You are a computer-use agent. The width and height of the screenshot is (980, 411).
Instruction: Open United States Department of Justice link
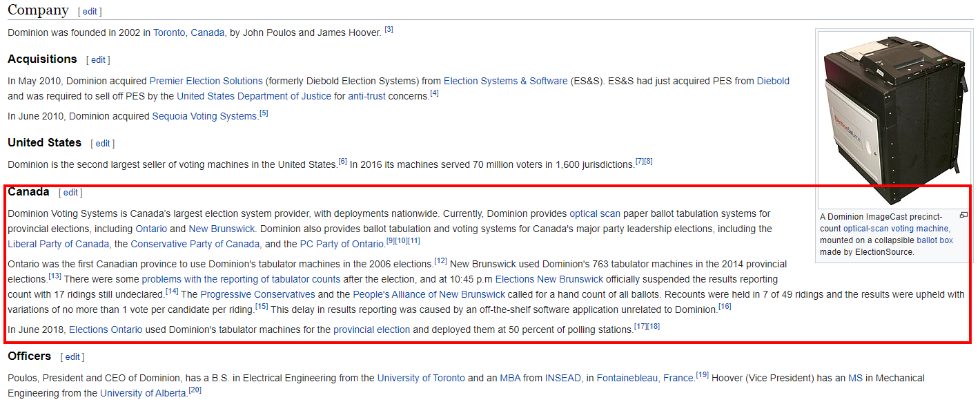[254, 96]
